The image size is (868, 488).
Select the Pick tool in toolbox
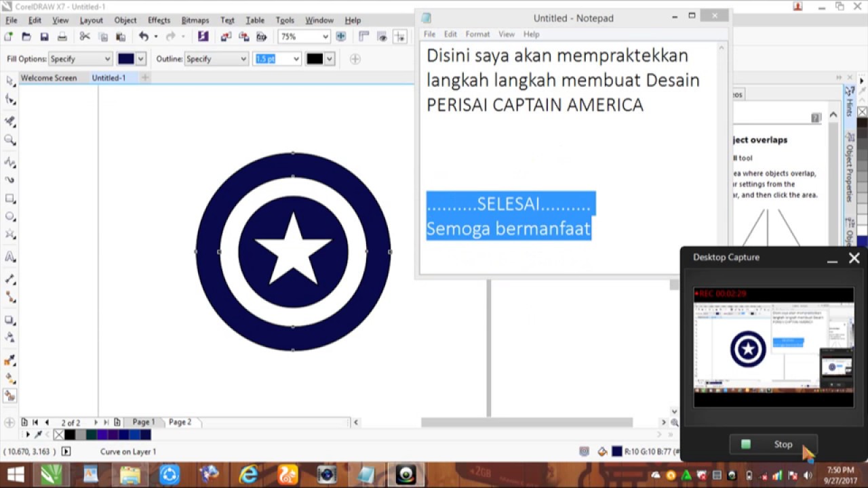click(x=10, y=81)
